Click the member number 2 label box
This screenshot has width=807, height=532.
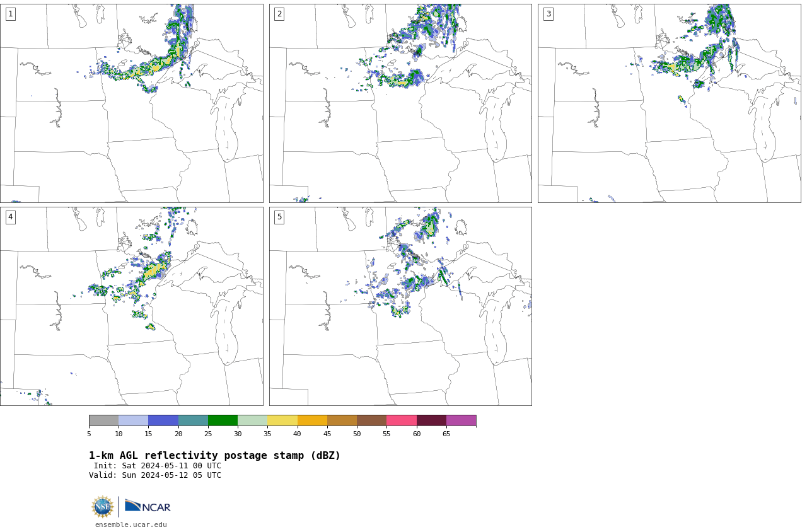(x=279, y=14)
